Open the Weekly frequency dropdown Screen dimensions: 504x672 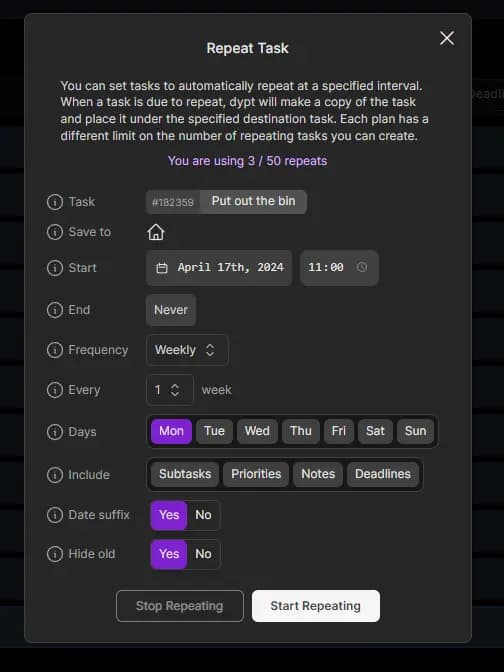click(187, 350)
